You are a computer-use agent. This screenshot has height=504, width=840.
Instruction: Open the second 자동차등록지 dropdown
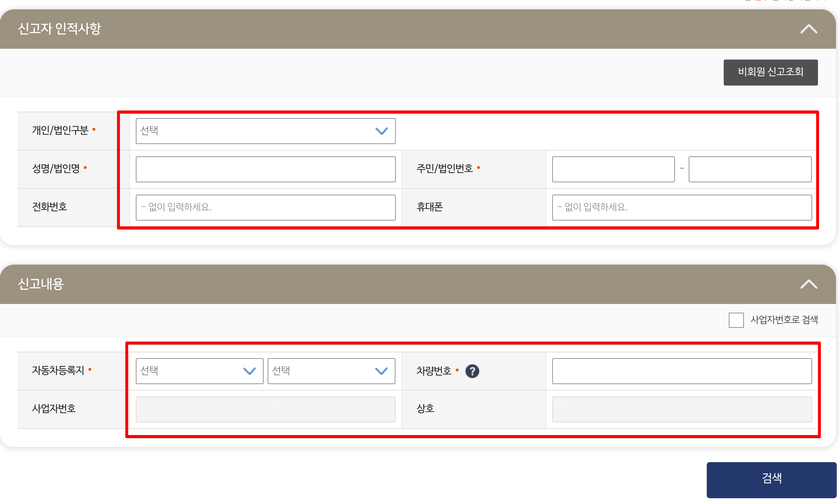(x=331, y=371)
